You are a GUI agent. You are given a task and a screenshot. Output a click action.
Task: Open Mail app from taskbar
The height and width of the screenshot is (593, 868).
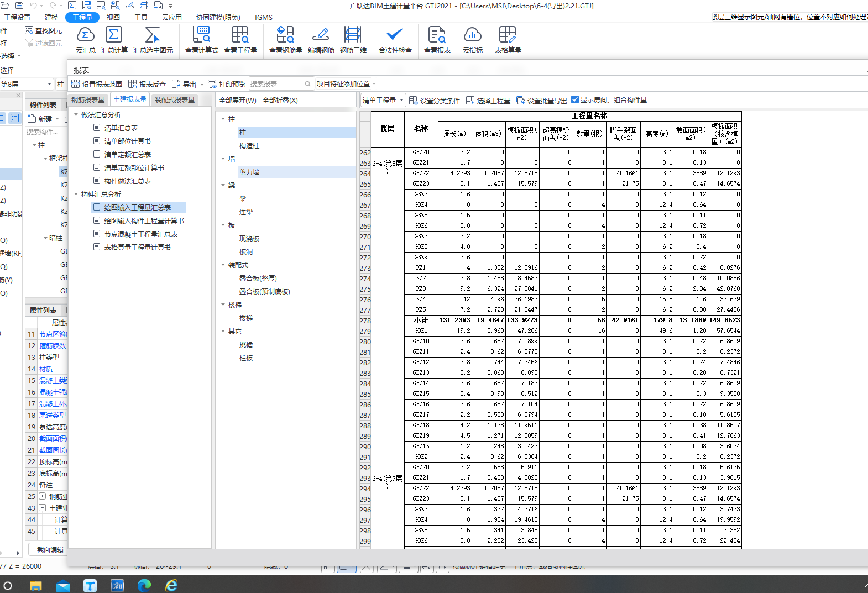[x=63, y=585]
